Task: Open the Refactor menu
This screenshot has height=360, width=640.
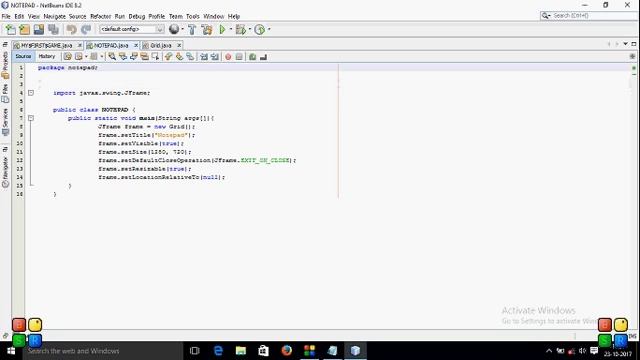Action: click(100, 16)
